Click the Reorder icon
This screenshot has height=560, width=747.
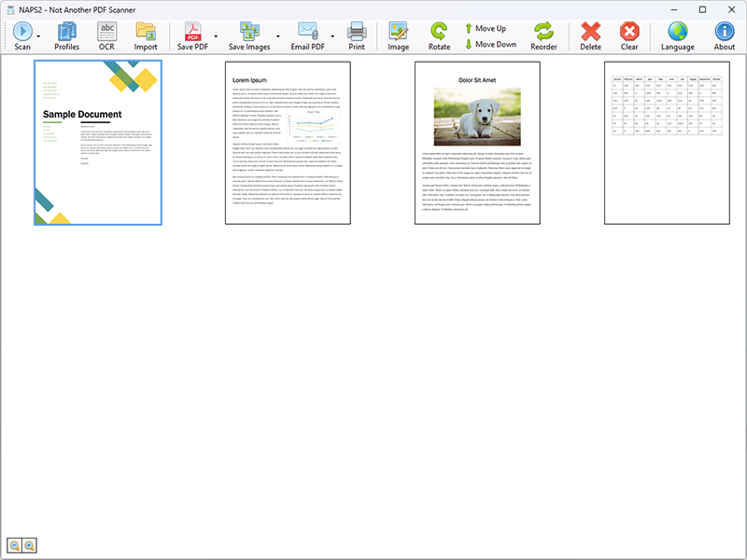pos(543,35)
